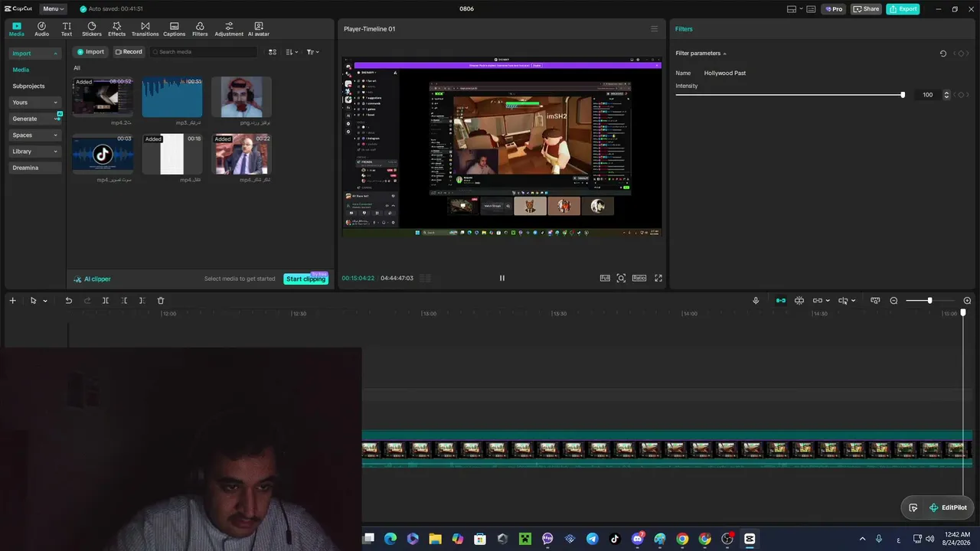Split the clip at playhead
The image size is (980, 551).
click(x=106, y=301)
